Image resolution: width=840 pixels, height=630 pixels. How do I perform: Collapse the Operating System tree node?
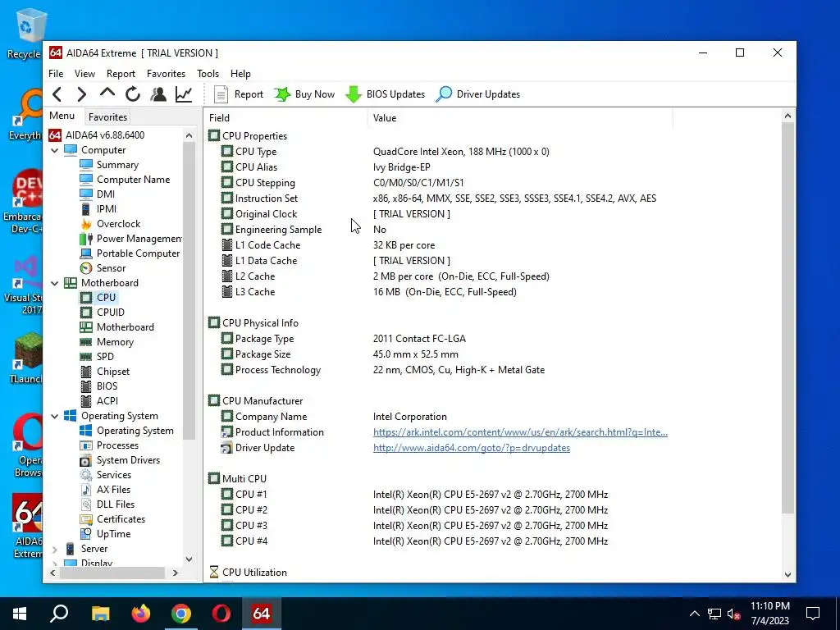point(55,416)
